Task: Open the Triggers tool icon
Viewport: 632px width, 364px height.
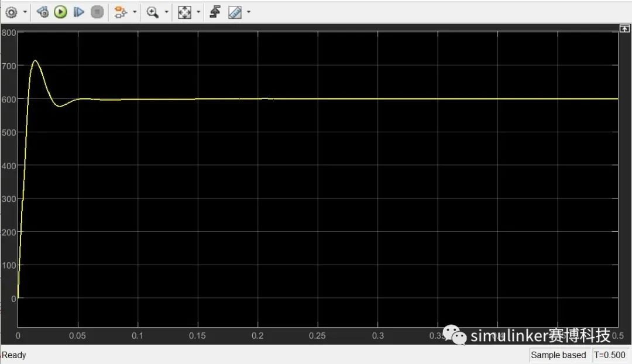Action: point(215,12)
